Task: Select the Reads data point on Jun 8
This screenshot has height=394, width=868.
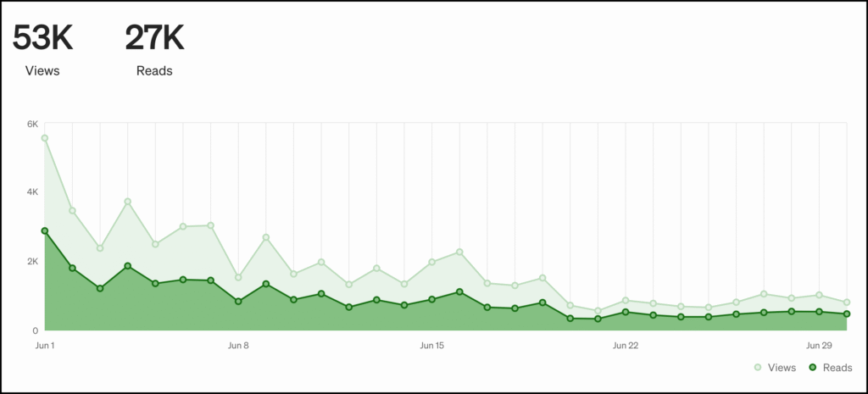Action: coord(238,301)
